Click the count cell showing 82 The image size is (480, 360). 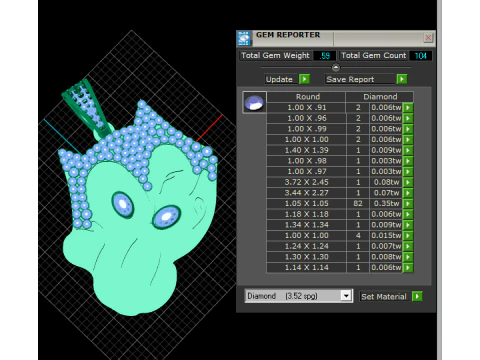click(x=358, y=203)
